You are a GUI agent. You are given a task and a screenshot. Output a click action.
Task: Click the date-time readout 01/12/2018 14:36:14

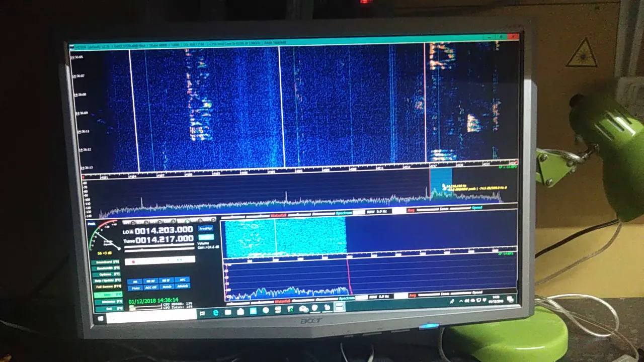[x=153, y=301]
